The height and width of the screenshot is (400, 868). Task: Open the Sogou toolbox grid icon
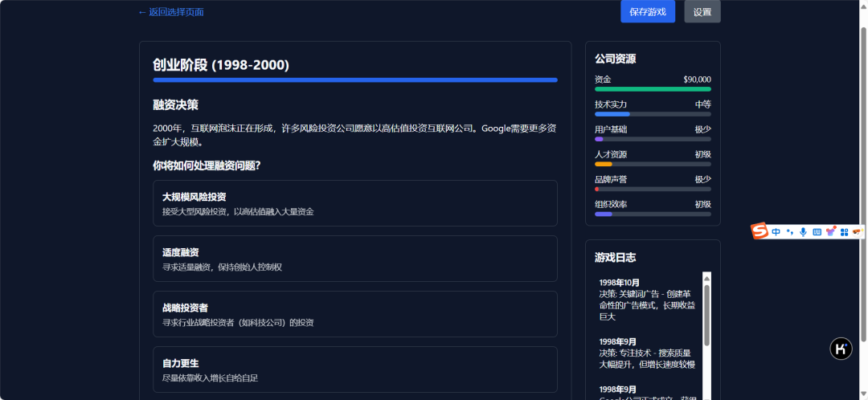click(844, 232)
